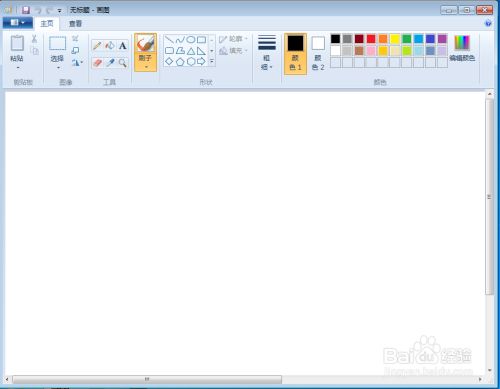Choose the Oval shape
The image size is (500, 389).
tap(191, 40)
